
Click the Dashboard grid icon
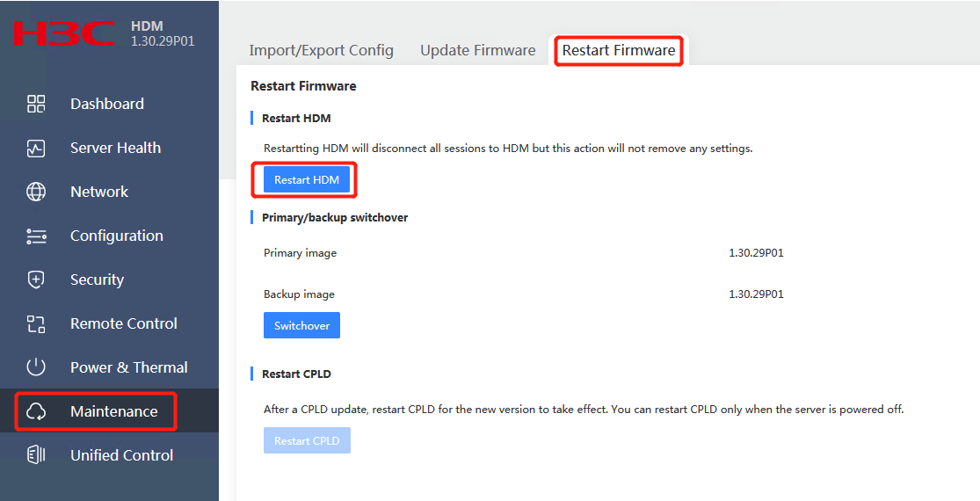point(36,104)
